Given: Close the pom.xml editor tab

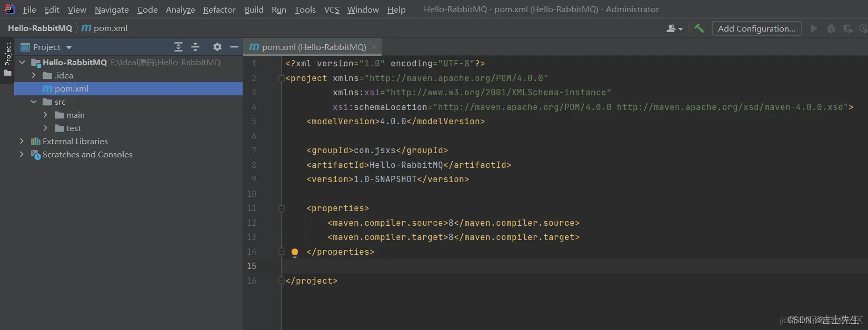Looking at the screenshot, I should (x=374, y=47).
